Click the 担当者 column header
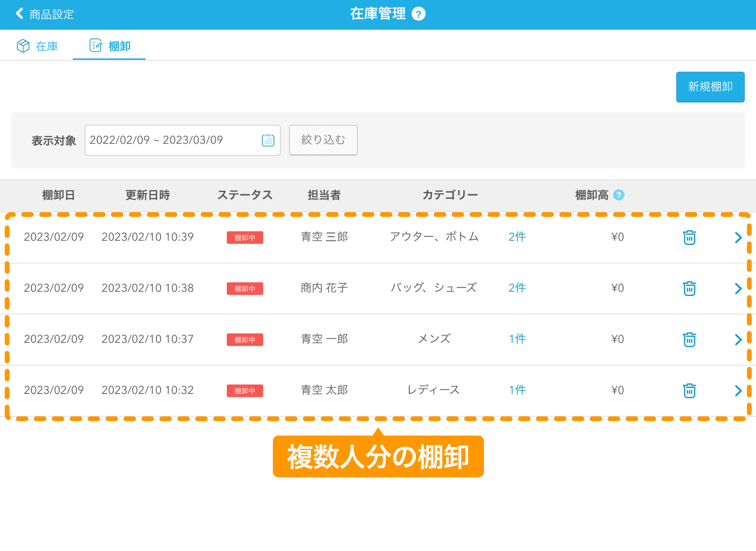Screen dimensions: 756x551 (x=324, y=195)
